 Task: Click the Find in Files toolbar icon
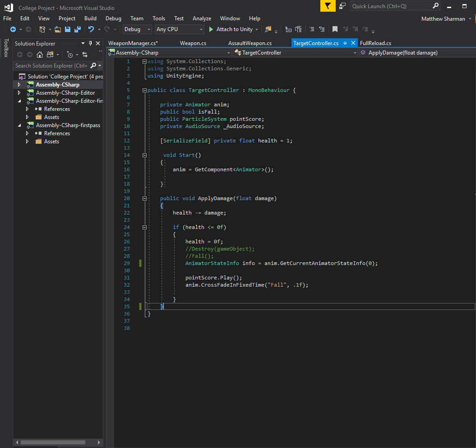(x=268, y=29)
